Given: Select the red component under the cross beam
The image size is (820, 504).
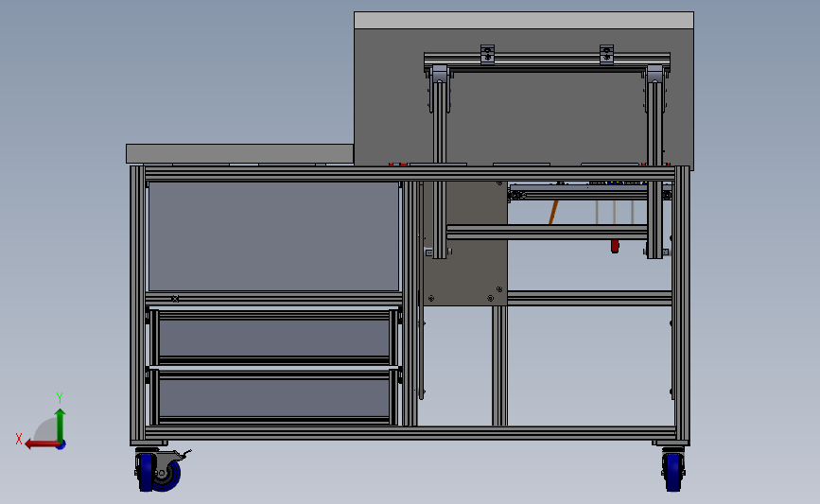Looking at the screenshot, I should [615, 246].
